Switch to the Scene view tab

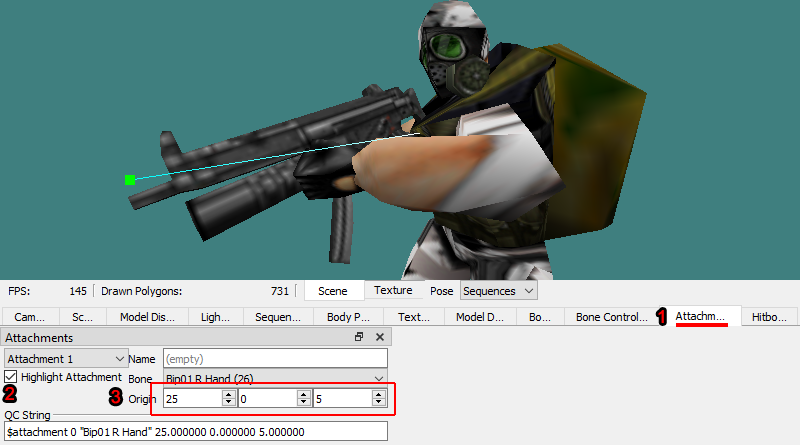coord(333,291)
